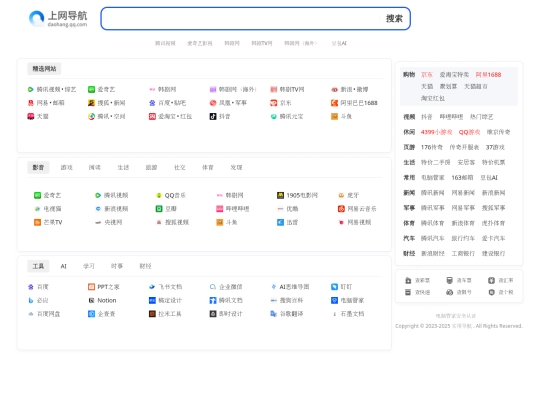Click the 上网导航 site logo
Screen dimensions: 540x405
(58, 19)
